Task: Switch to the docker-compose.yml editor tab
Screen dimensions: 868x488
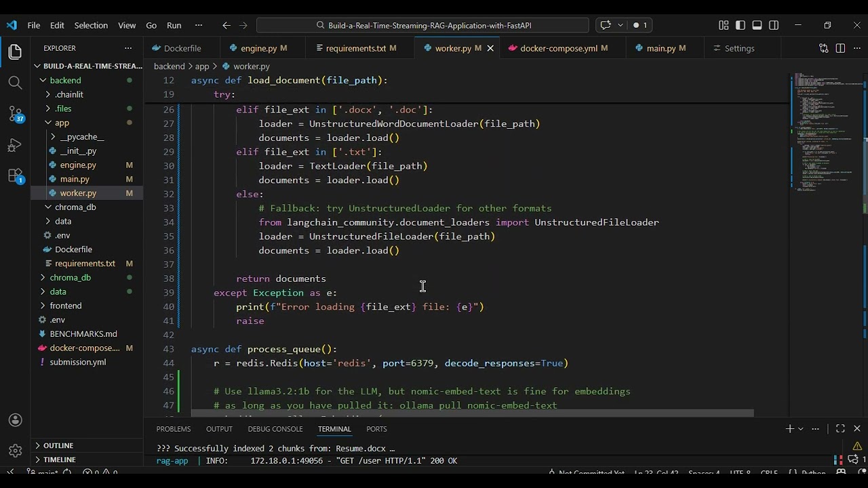Action: tap(564, 48)
